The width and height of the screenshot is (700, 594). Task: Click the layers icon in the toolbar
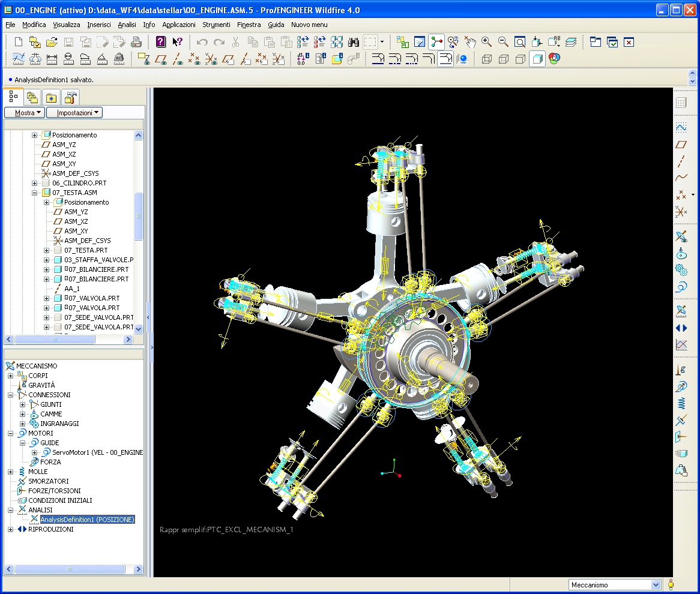571,43
